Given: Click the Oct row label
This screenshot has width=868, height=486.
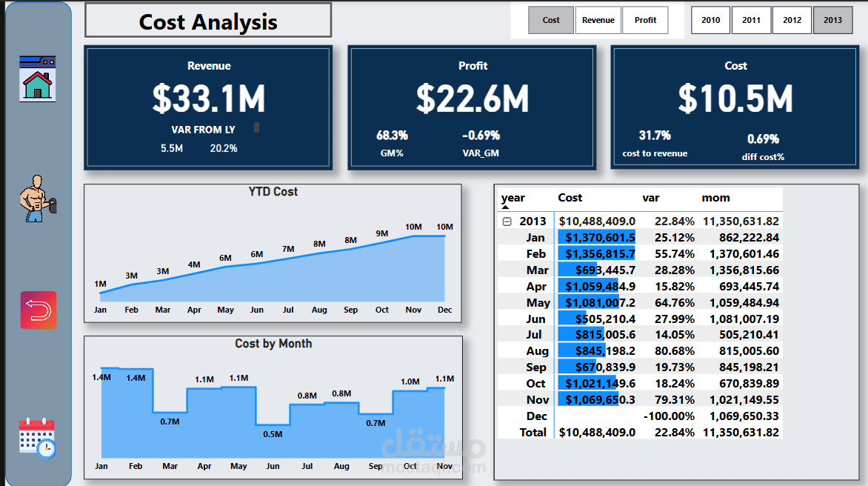Looking at the screenshot, I should (x=536, y=383).
